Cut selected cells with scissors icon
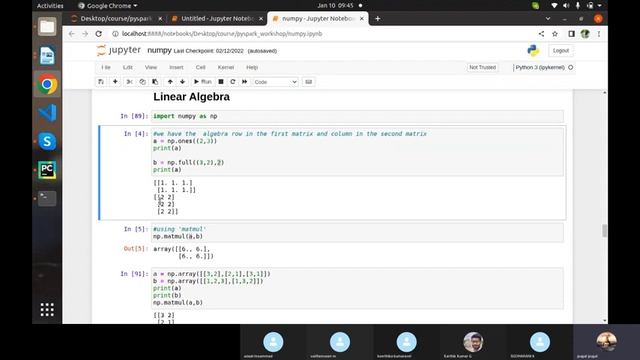 point(129,82)
